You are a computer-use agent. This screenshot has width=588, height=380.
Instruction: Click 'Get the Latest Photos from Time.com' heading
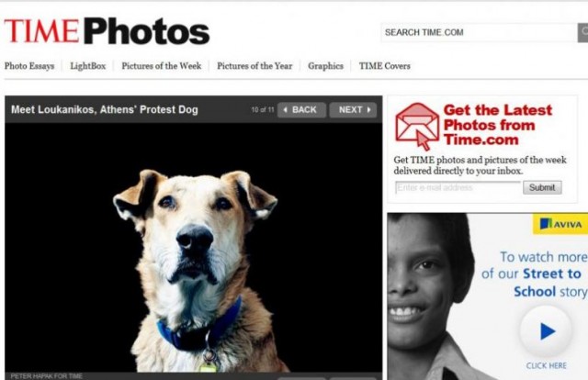point(498,125)
